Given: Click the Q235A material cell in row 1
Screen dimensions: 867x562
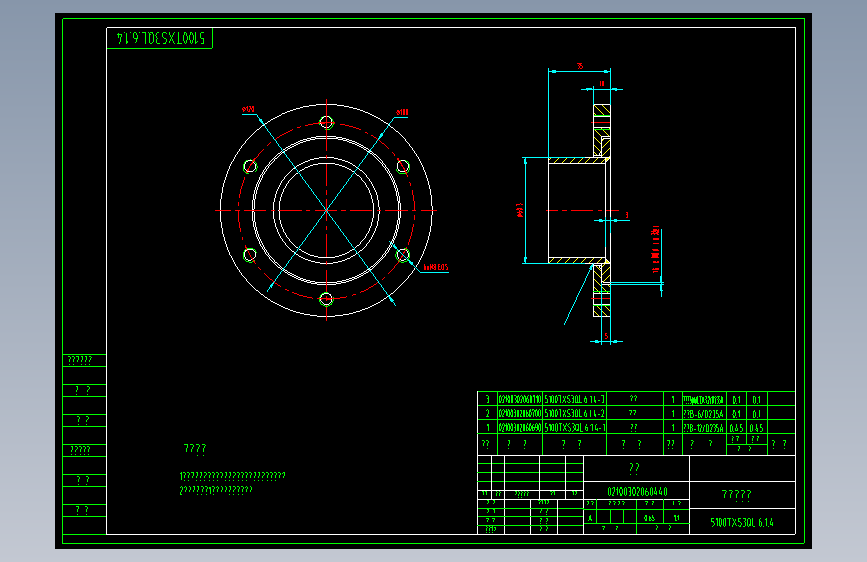Looking at the screenshot, I should click(x=703, y=428).
